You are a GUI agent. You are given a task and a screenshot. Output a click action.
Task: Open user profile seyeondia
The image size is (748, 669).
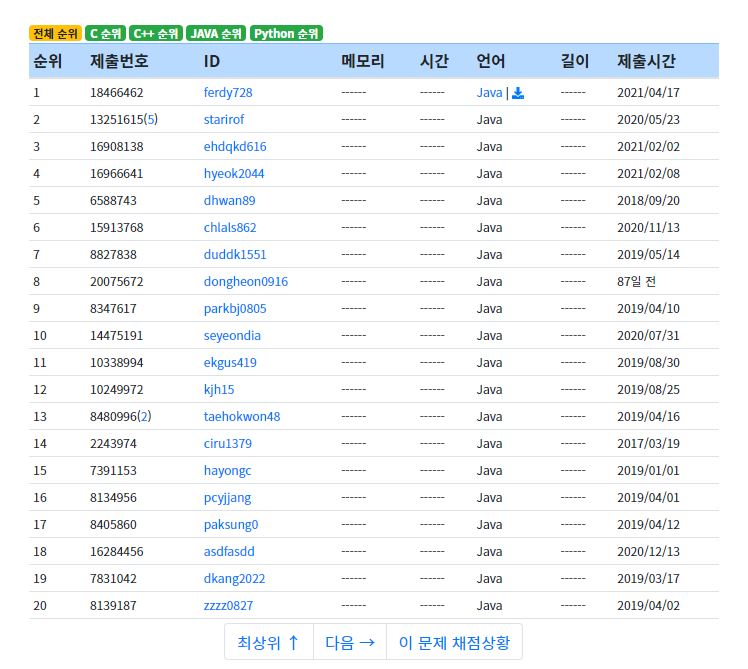coord(232,335)
